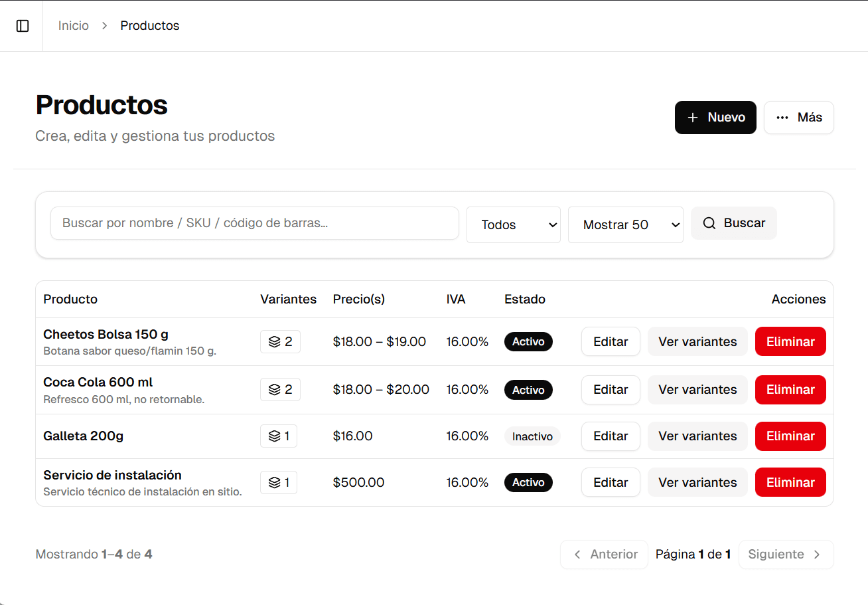
Task: Click the stack icon next to Galleta 200g
Action: pyautogui.click(x=273, y=436)
